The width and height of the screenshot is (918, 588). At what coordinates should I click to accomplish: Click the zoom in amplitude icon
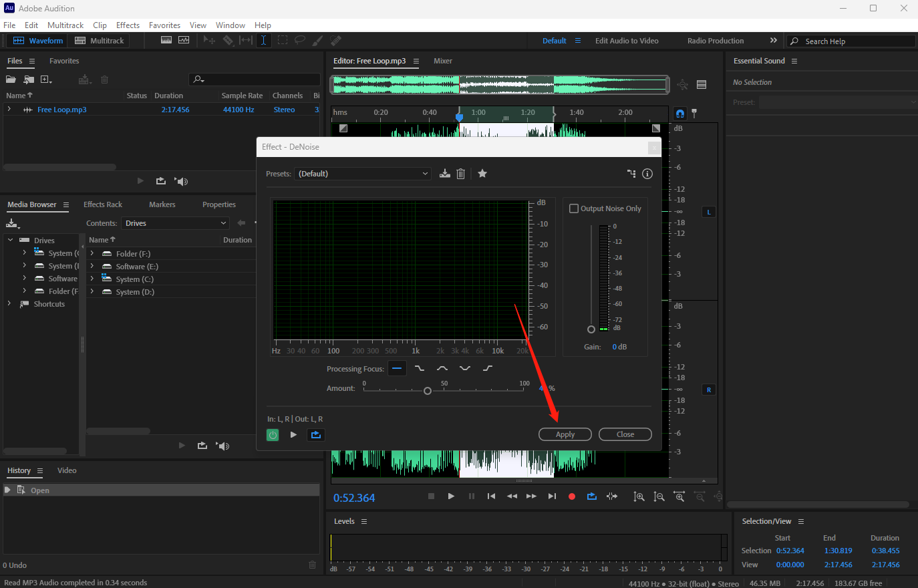tap(639, 496)
